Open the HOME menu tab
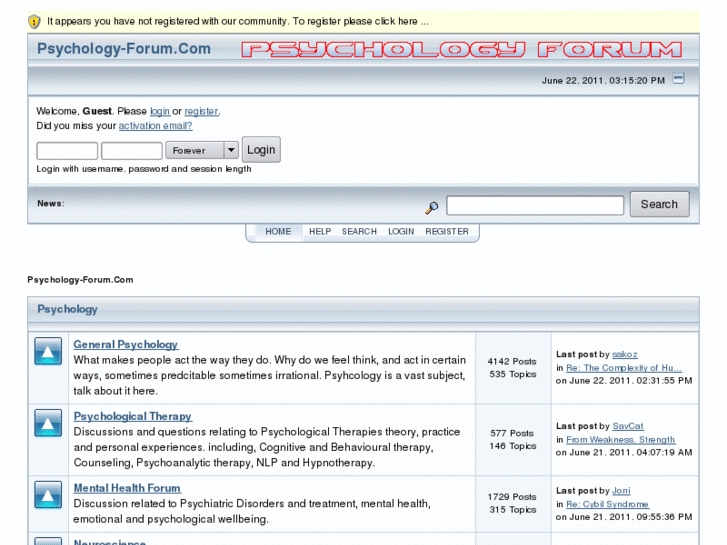 click(278, 231)
